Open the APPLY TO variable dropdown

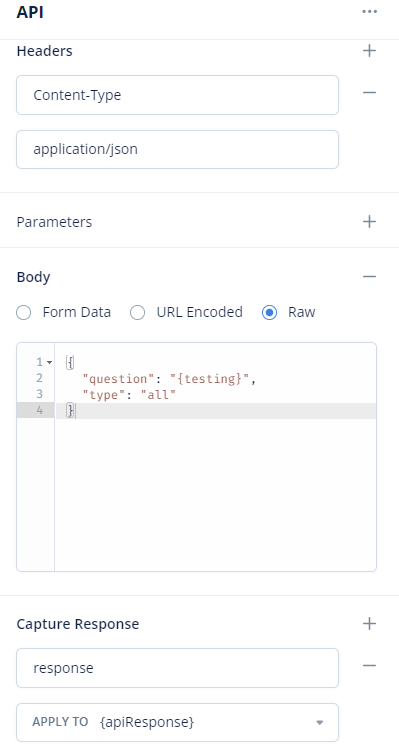(177, 722)
